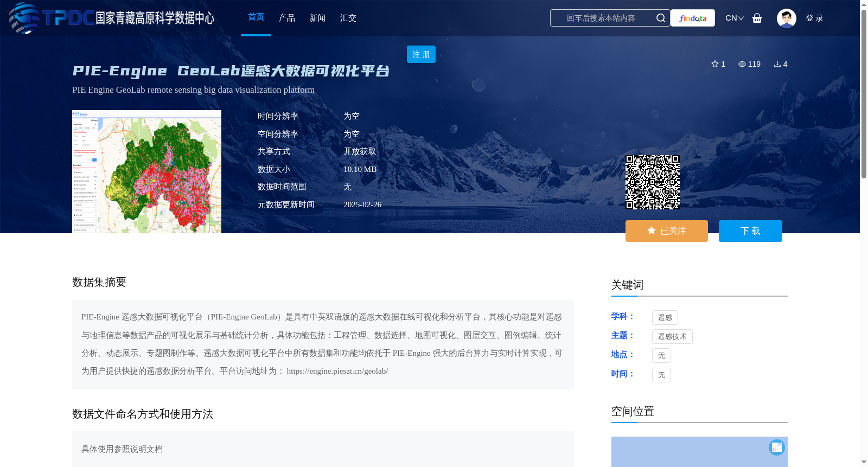Click the star favorites count icon
The image size is (868, 467).
(715, 64)
